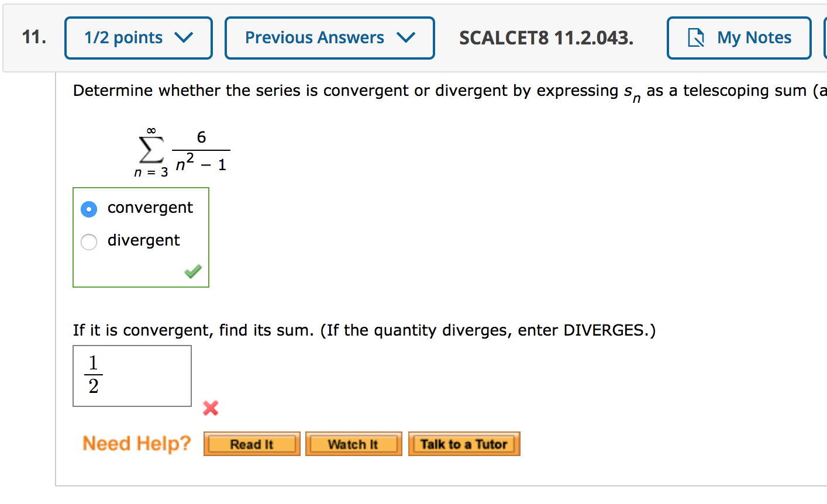Expand the Previous Answers dropdown
The image size is (827, 504).
tap(329, 37)
